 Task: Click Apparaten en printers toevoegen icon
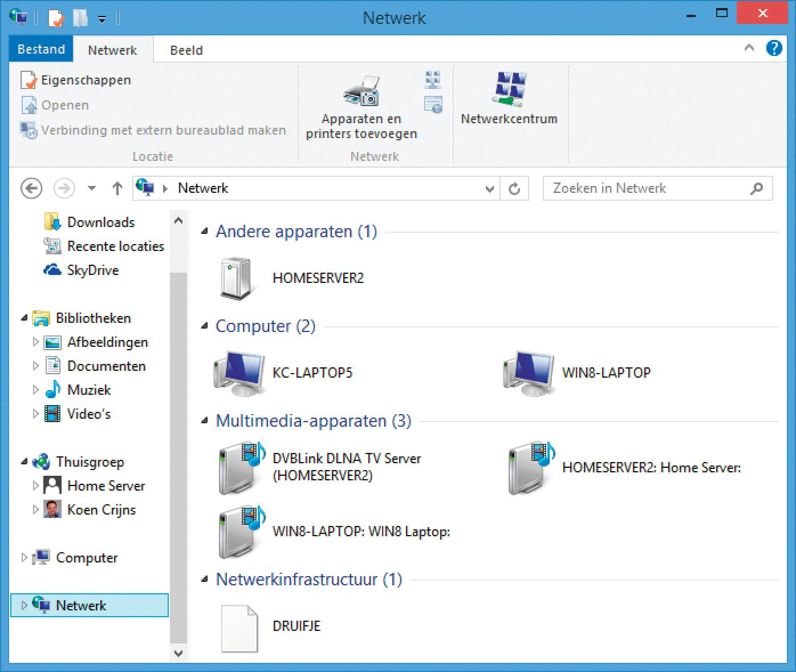click(362, 91)
